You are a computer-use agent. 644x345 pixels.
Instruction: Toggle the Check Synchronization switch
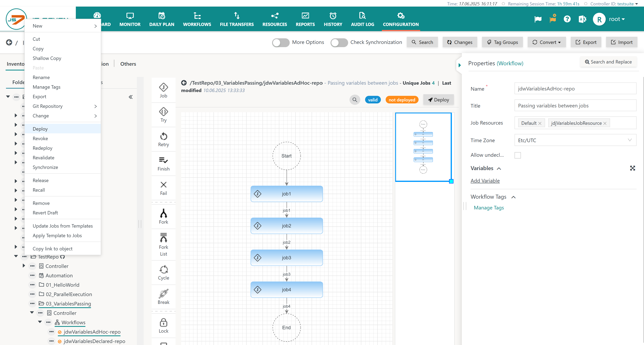coord(339,42)
